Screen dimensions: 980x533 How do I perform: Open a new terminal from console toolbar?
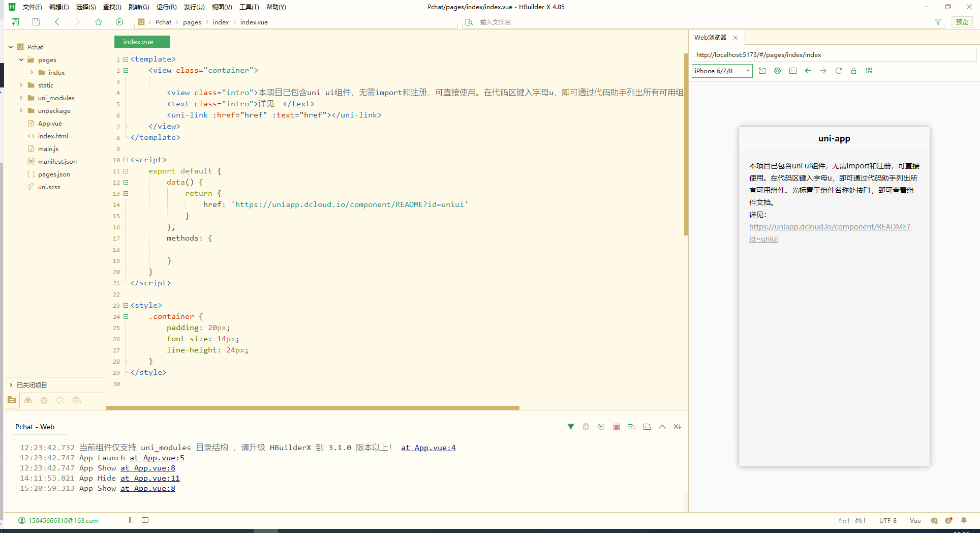647,427
